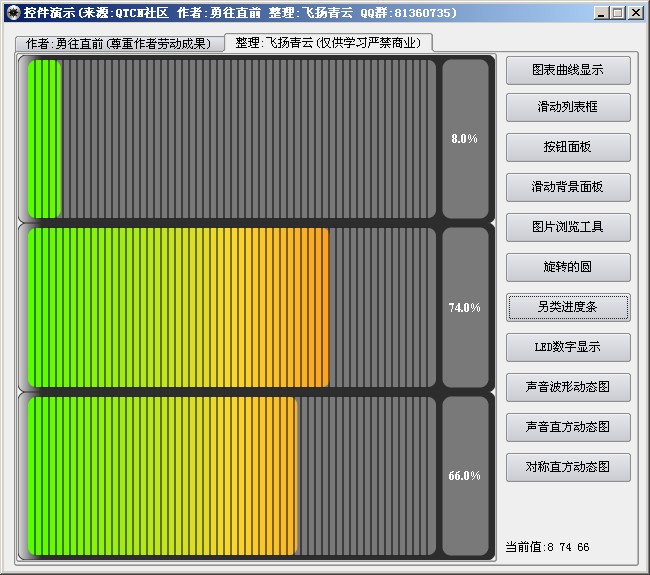Switch to the 作者:勇往直前 tab
The height and width of the screenshot is (575, 650).
pyautogui.click(x=119, y=44)
